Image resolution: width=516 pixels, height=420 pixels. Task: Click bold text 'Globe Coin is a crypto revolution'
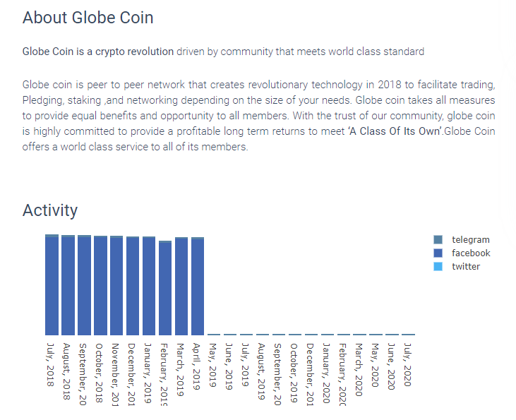(x=98, y=52)
